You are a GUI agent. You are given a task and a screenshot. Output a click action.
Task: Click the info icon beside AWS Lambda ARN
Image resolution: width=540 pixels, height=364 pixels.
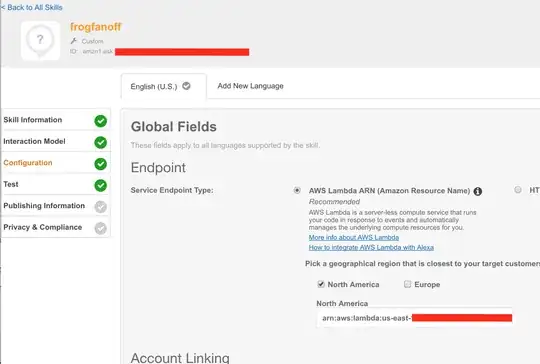tap(478, 191)
